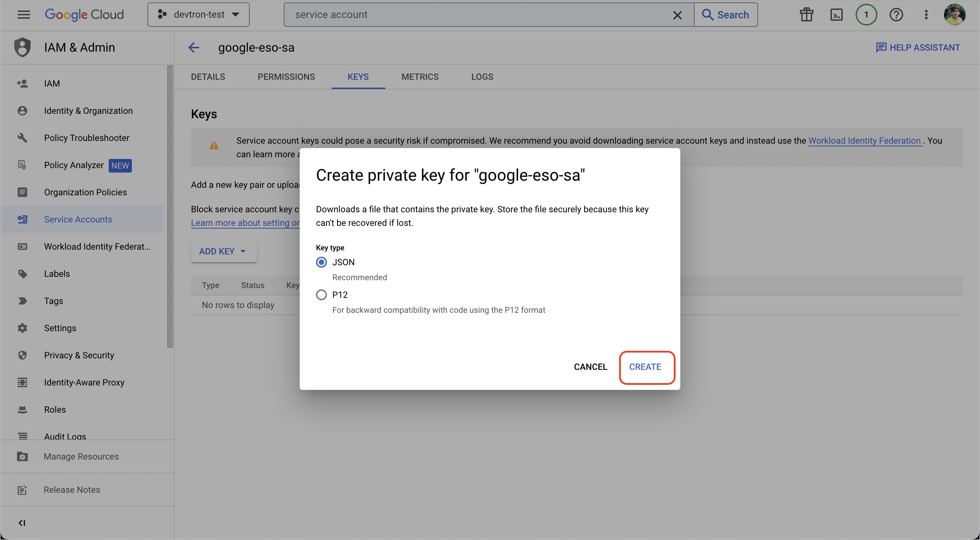Open the Workload Identity Federation link
The height and width of the screenshot is (540, 980).
tap(864, 141)
